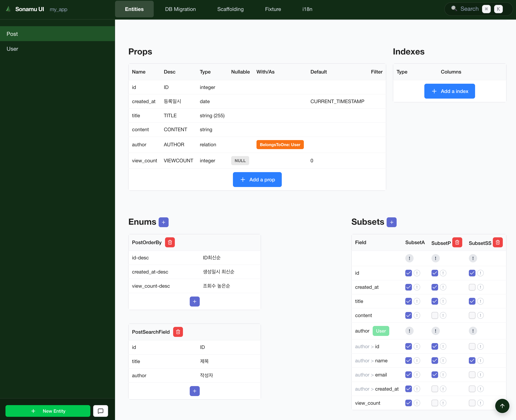
Task: Enable view_count field in SubsetP
Action: click(x=435, y=403)
